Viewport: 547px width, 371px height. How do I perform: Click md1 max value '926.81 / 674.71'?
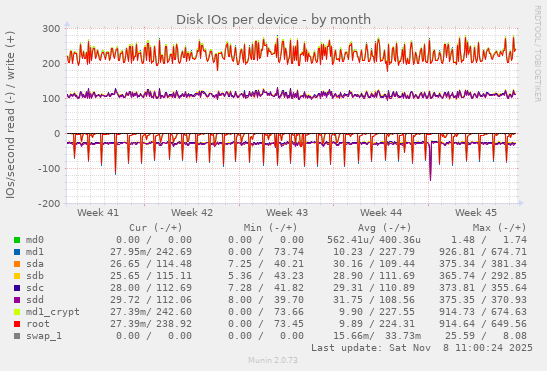483,252
